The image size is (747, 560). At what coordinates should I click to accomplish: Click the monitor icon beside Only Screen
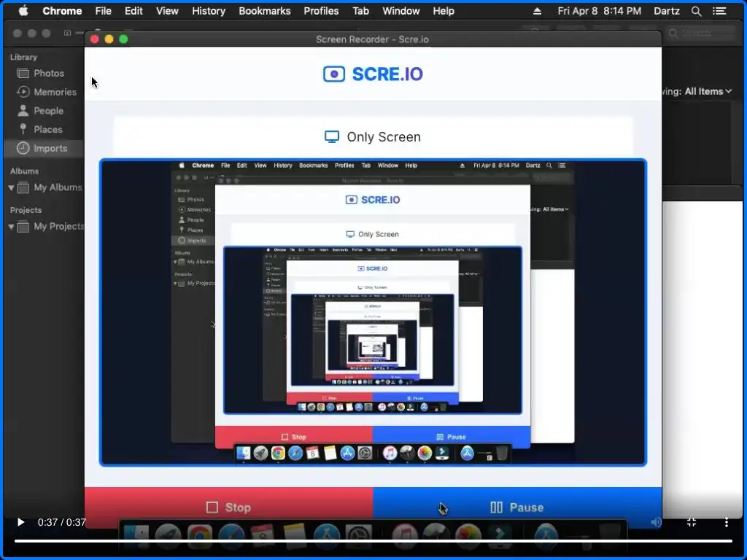point(332,136)
